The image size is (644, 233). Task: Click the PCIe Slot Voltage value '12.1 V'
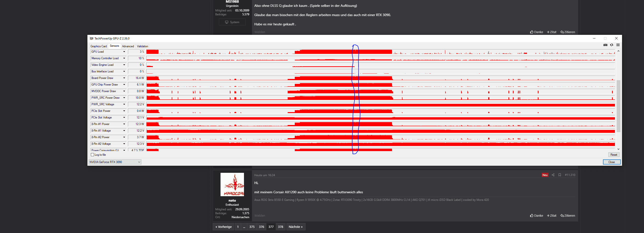pyautogui.click(x=136, y=117)
